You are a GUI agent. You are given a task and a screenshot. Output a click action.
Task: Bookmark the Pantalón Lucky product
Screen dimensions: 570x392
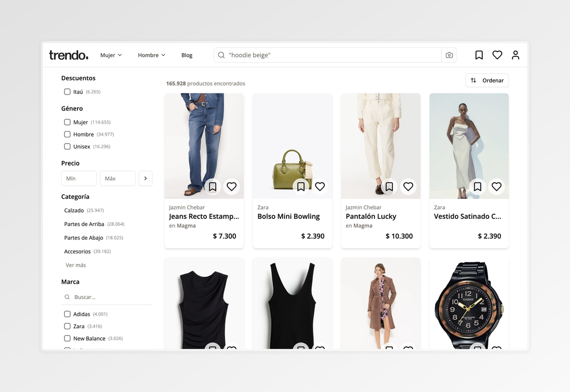(x=389, y=186)
